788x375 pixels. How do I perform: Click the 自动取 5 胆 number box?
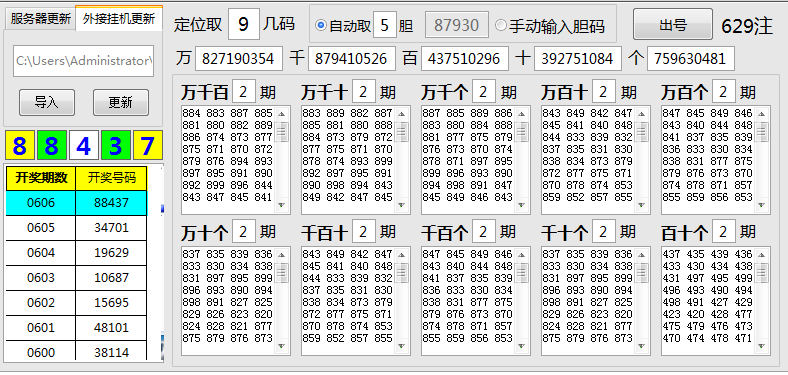coord(385,25)
